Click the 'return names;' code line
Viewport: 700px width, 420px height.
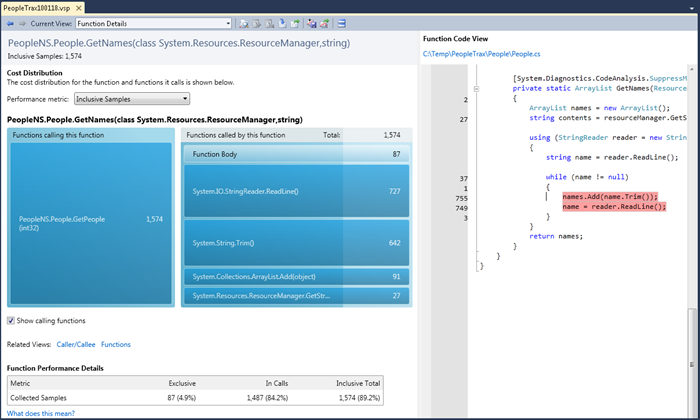tap(556, 236)
